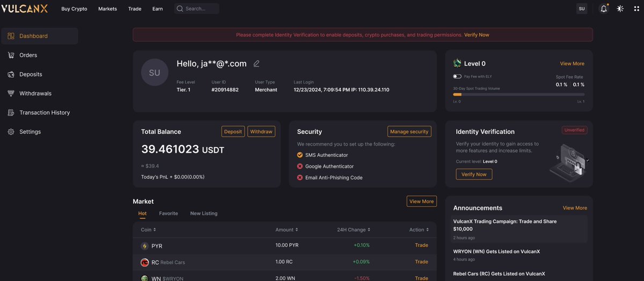Click the search magnifier icon
The height and width of the screenshot is (281, 644).
pyautogui.click(x=180, y=9)
